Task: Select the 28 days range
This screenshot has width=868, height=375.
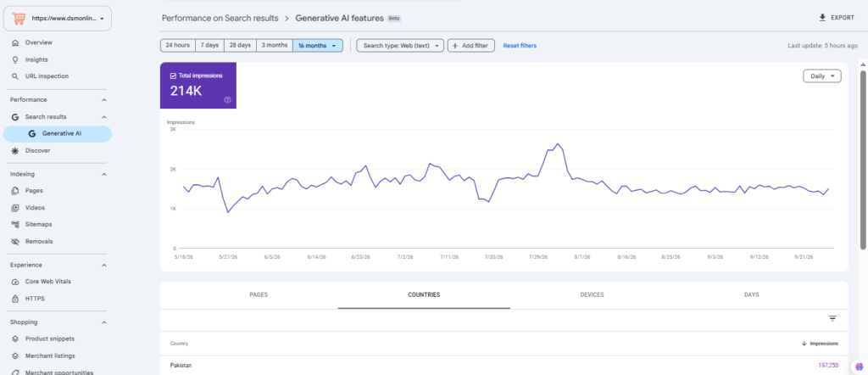Action: (240, 46)
